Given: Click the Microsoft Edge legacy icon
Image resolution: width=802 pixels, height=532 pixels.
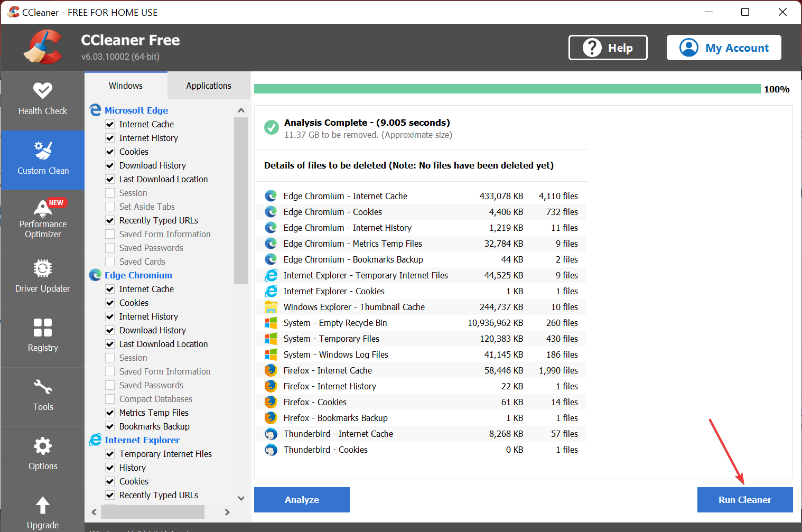Looking at the screenshot, I should pyautogui.click(x=95, y=110).
